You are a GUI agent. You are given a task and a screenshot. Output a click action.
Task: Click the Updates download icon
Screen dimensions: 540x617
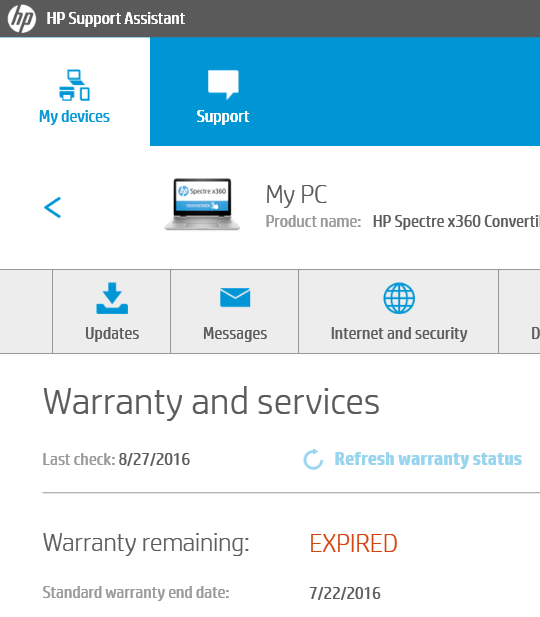click(x=112, y=298)
